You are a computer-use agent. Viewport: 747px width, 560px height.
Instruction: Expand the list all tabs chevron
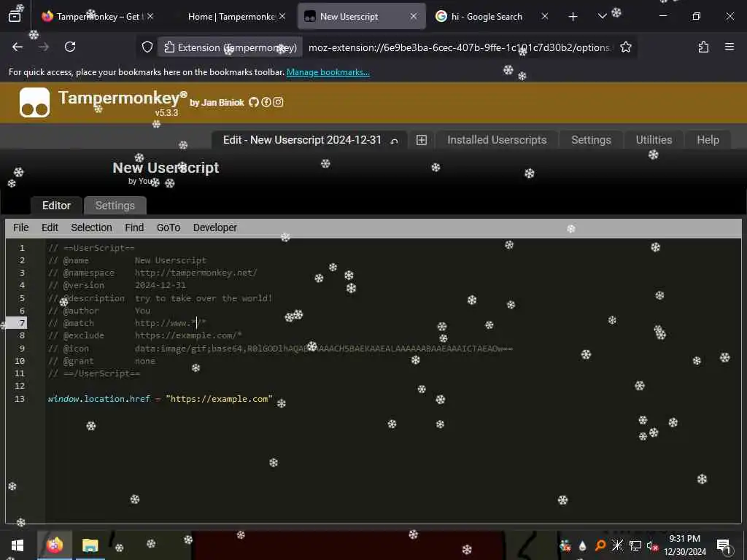click(x=602, y=16)
